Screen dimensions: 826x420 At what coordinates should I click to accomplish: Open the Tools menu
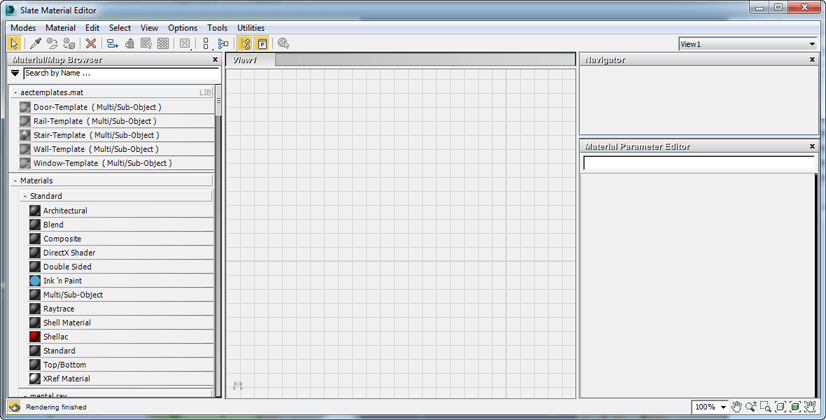pyautogui.click(x=217, y=28)
